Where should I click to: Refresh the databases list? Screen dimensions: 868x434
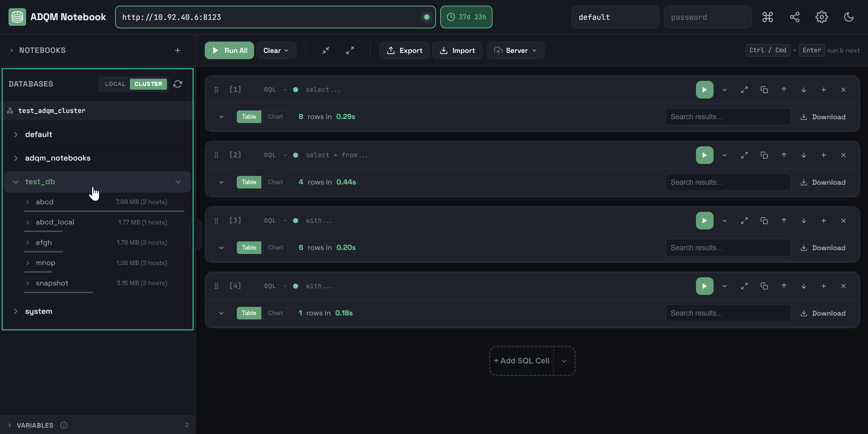pos(178,84)
